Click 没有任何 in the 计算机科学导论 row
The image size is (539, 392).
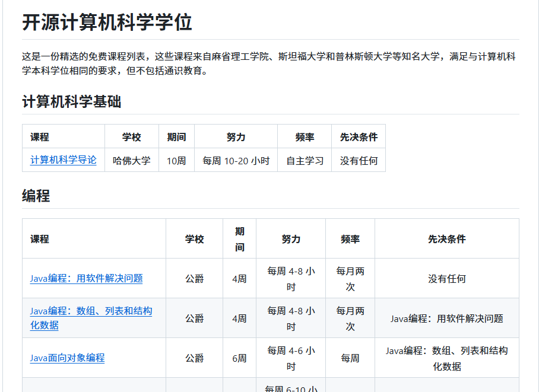coord(359,161)
